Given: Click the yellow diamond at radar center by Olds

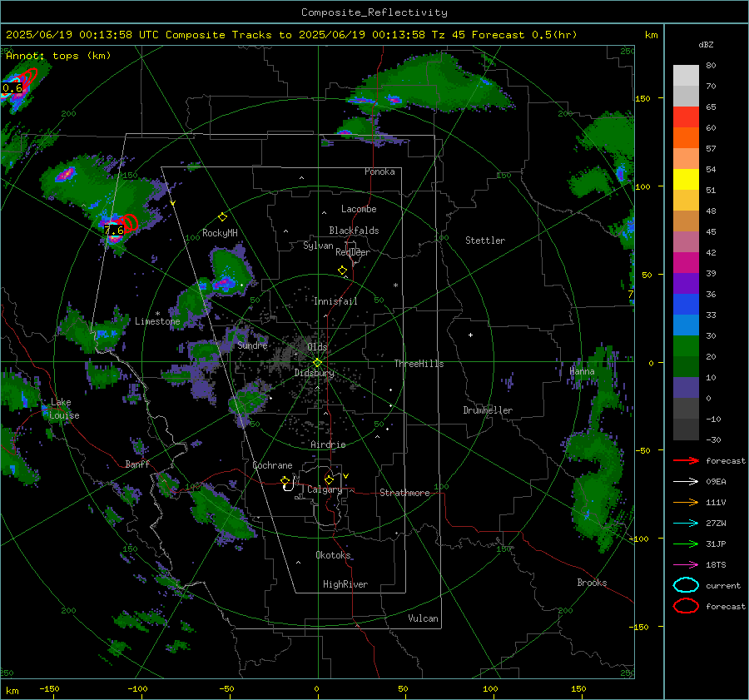Looking at the screenshot, I should 317,363.
